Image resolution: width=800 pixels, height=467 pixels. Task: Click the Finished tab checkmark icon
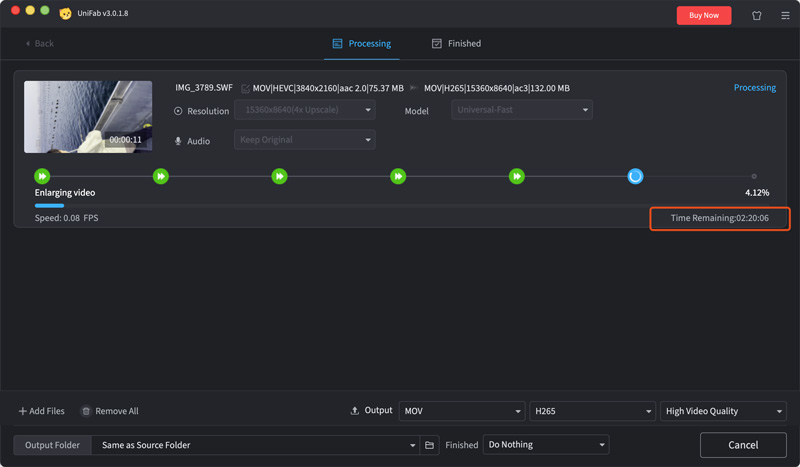point(437,43)
